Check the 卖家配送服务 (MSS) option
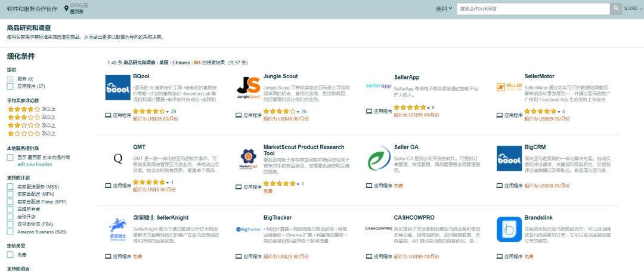Viewport: 644px width, 274px height. (10, 187)
